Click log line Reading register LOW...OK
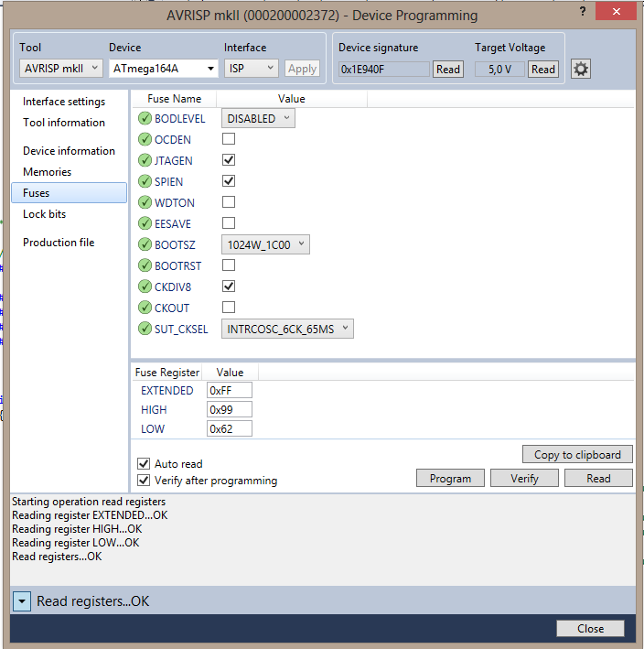Screen dimensions: 644x649 click(x=76, y=542)
